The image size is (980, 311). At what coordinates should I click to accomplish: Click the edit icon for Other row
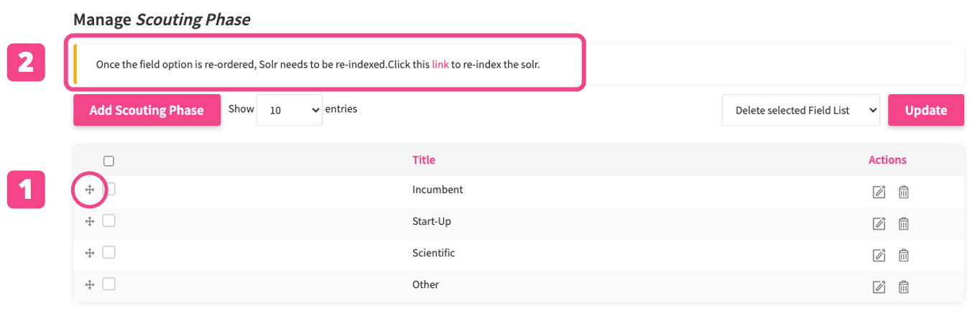(x=879, y=287)
